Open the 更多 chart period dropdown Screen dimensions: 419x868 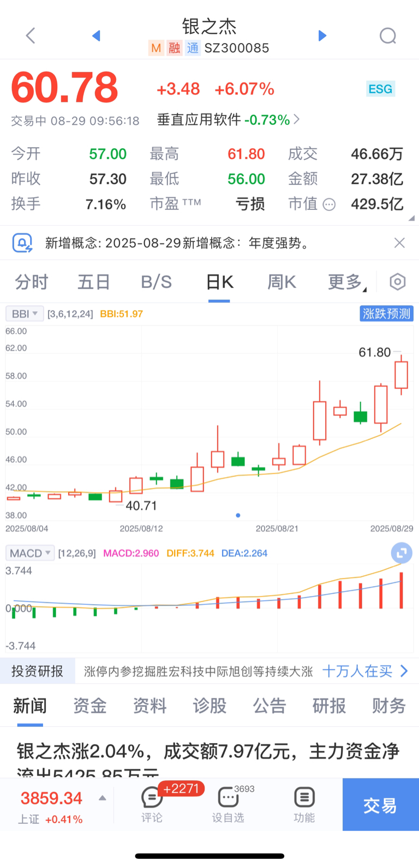point(348,282)
